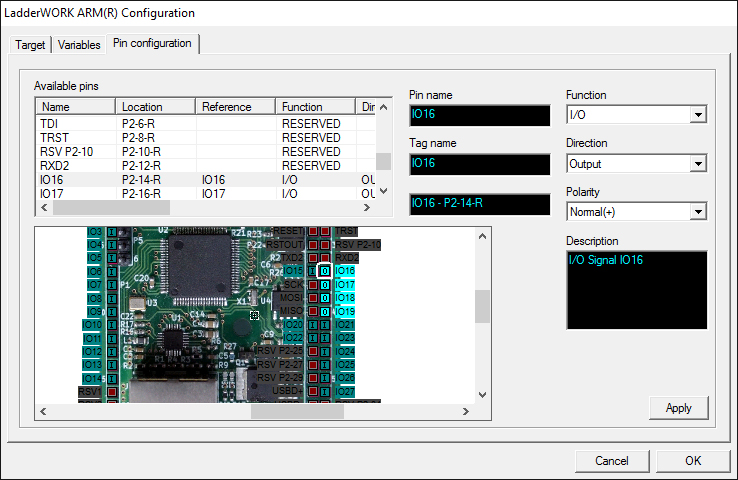Click the IO24 input pin marker
The width and height of the screenshot is (738, 480).
click(x=325, y=352)
